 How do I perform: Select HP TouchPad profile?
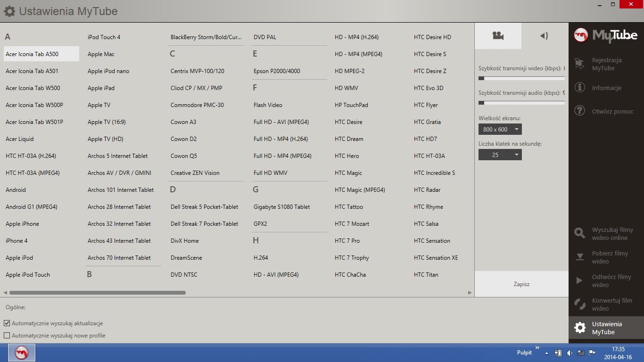coord(351,105)
